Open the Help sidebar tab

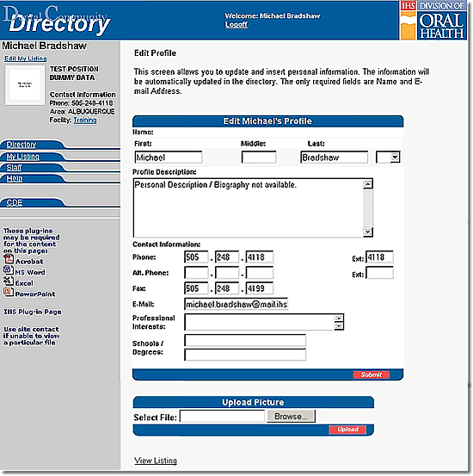[15, 178]
